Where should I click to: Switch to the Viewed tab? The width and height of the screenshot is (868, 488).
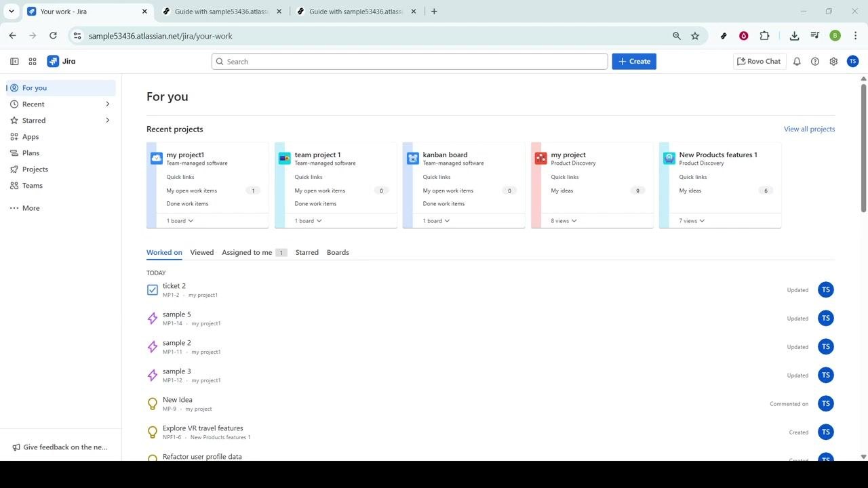point(202,252)
